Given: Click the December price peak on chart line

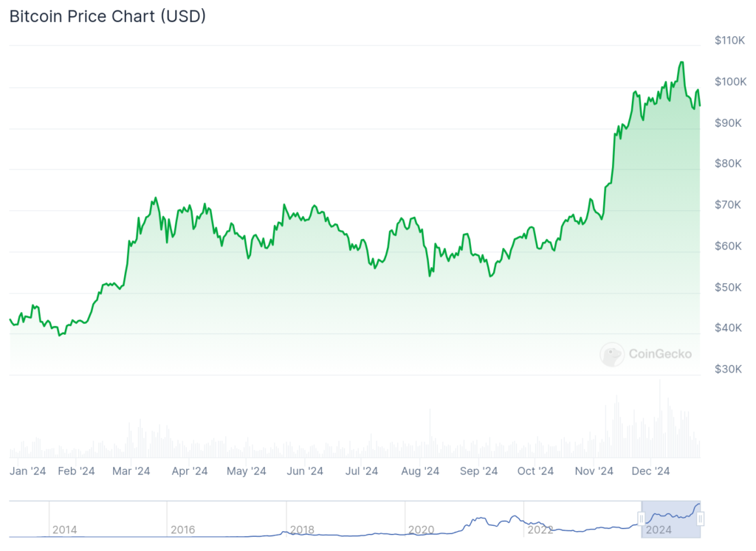Looking at the screenshot, I should point(681,62).
